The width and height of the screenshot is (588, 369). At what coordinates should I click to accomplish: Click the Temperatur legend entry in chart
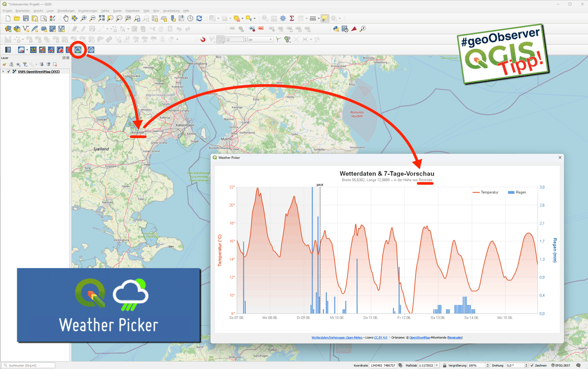click(x=485, y=192)
